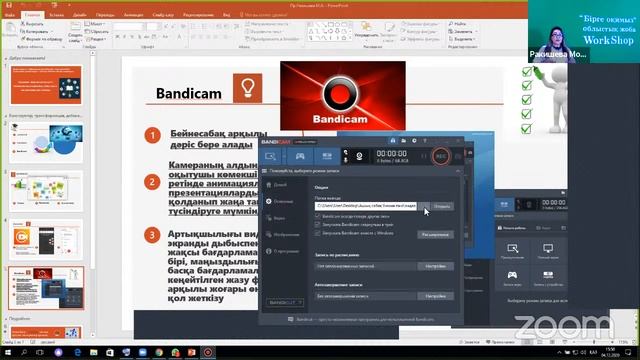
Task: Open the Bandicam Image sidebar section
Action: pyautogui.click(x=283, y=235)
